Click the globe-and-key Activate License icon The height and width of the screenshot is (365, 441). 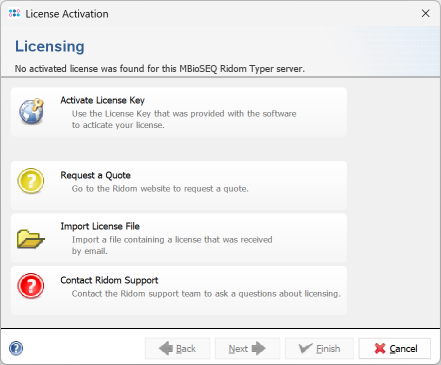click(x=31, y=112)
